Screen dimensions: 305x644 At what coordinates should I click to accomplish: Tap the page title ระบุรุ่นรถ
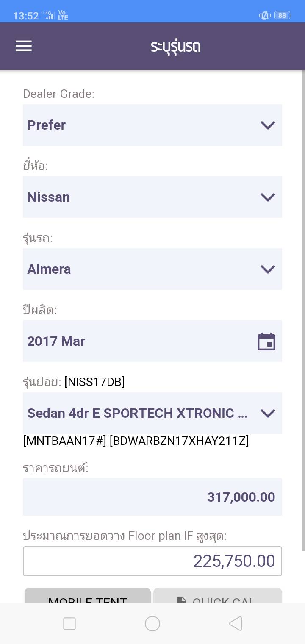coord(175,46)
